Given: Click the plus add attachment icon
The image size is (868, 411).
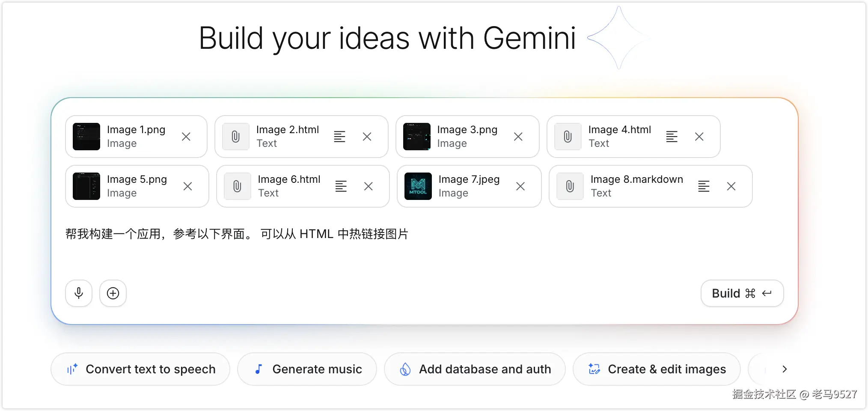Looking at the screenshot, I should point(113,293).
